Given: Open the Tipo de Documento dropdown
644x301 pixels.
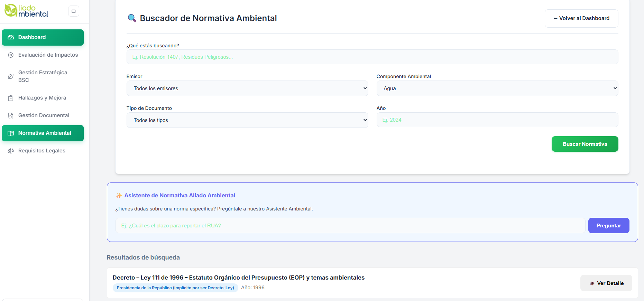Looking at the screenshot, I should coord(247,120).
